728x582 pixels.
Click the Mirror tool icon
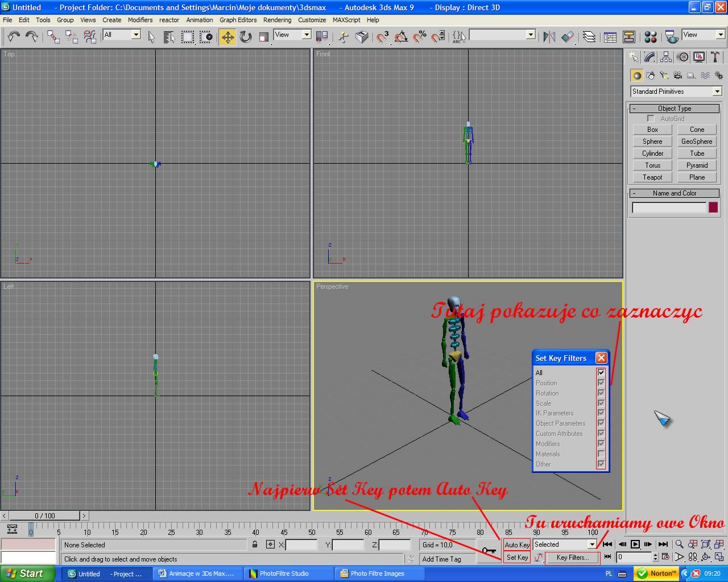[x=549, y=37]
